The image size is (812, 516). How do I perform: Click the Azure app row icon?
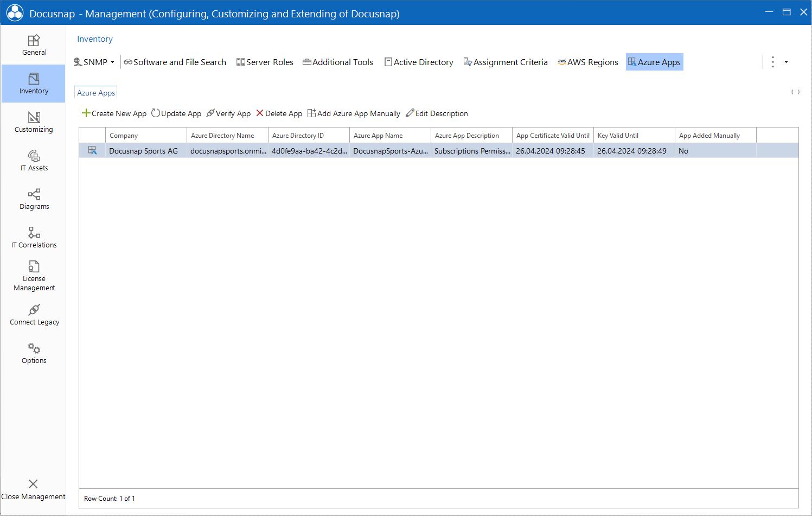[x=92, y=150]
